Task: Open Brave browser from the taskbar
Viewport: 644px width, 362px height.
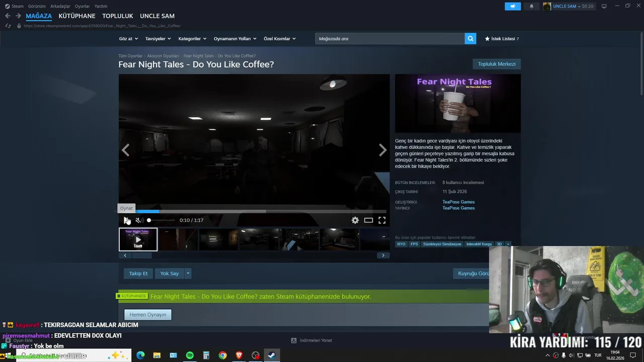Action: (239, 355)
